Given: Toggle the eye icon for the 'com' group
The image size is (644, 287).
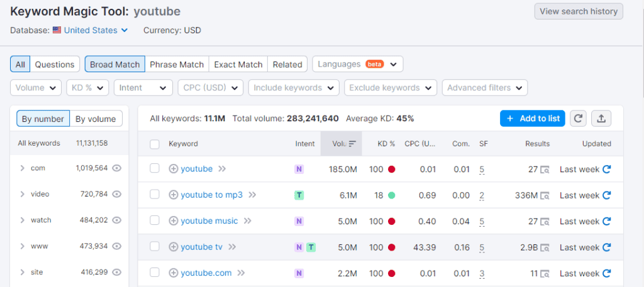Looking at the screenshot, I should click(117, 168).
